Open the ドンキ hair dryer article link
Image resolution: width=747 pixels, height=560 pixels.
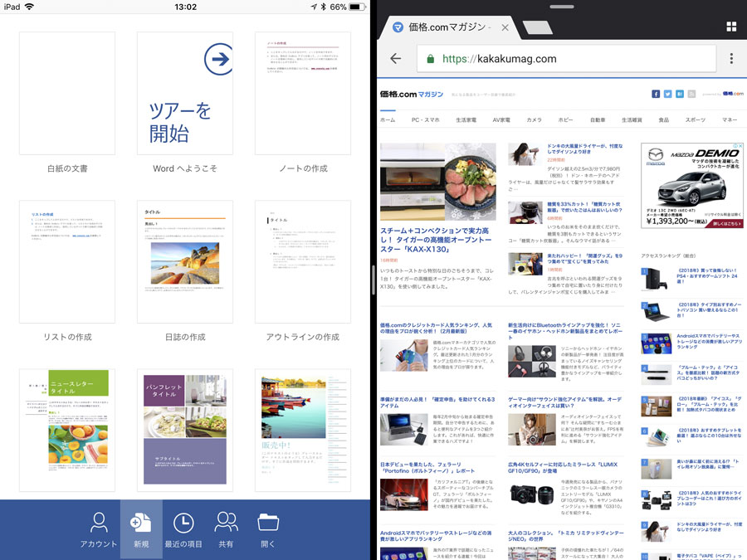coord(584,149)
